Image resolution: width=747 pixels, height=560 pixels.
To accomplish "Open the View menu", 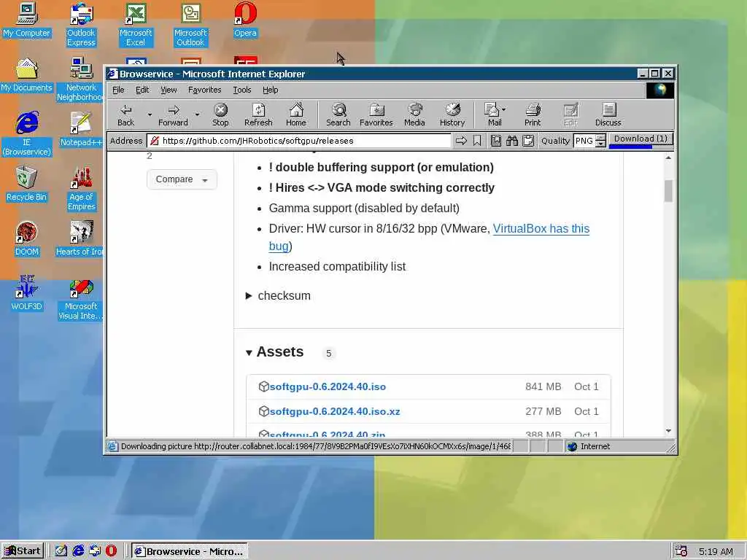I will (169, 90).
